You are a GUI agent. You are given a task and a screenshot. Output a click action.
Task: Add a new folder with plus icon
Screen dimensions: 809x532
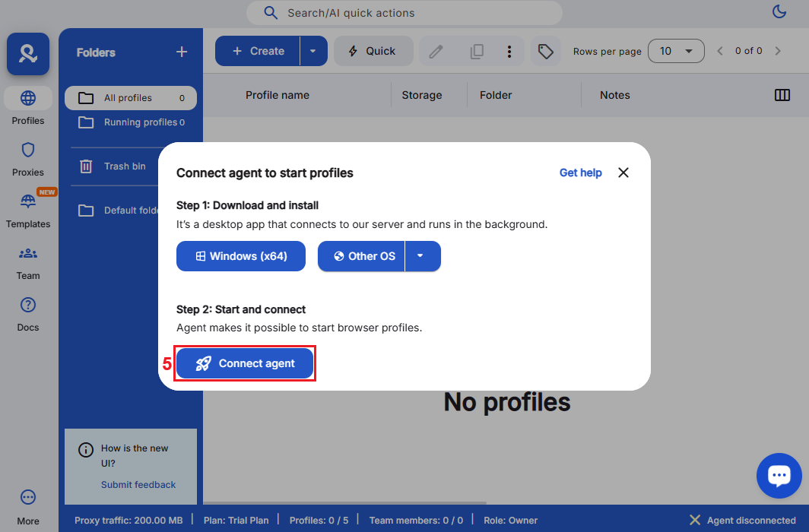click(182, 52)
